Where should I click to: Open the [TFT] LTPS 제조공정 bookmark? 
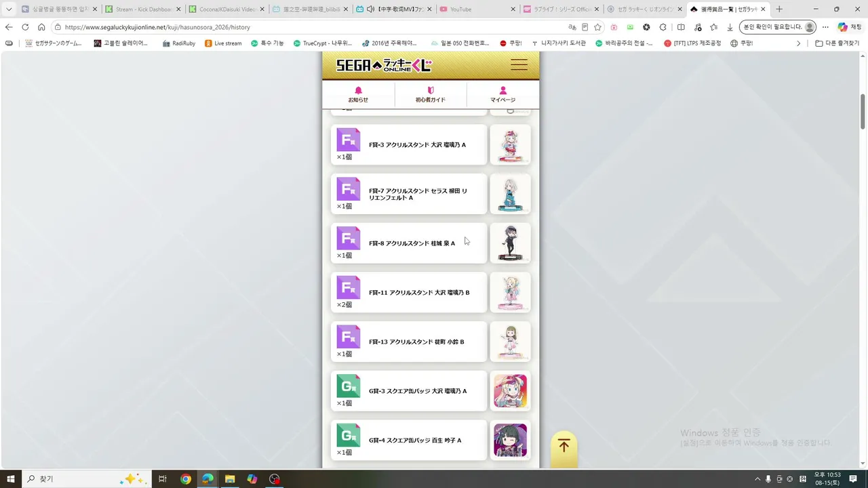(x=694, y=43)
